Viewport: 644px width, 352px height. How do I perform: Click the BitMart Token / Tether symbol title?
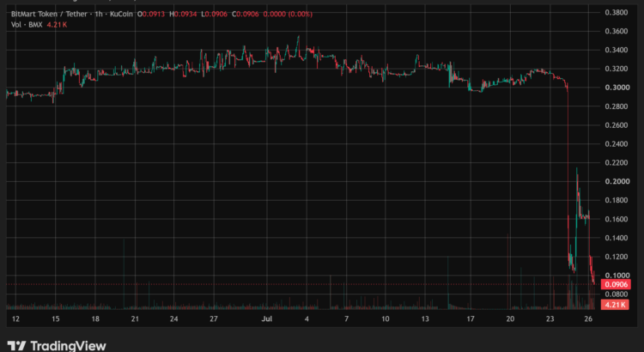point(49,14)
